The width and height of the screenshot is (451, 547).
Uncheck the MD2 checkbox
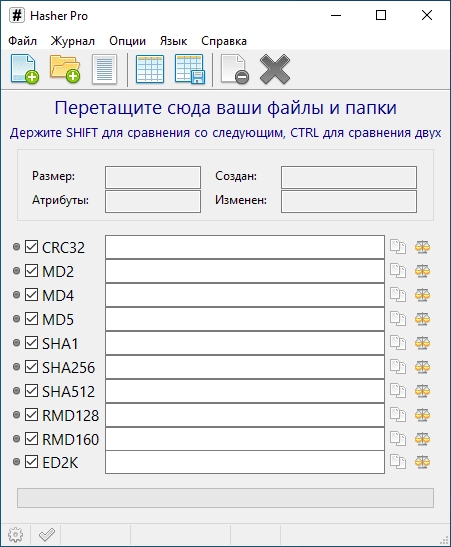point(31,271)
